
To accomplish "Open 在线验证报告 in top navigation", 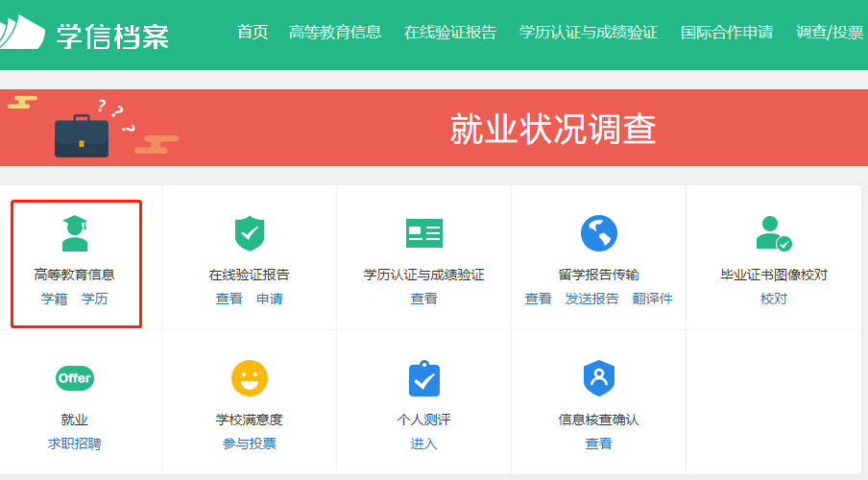I will [450, 33].
